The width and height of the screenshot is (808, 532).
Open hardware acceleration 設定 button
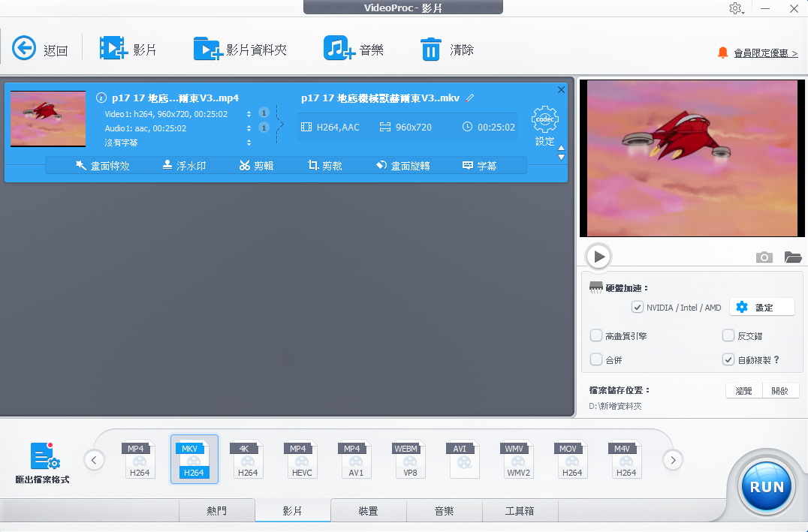click(761, 308)
